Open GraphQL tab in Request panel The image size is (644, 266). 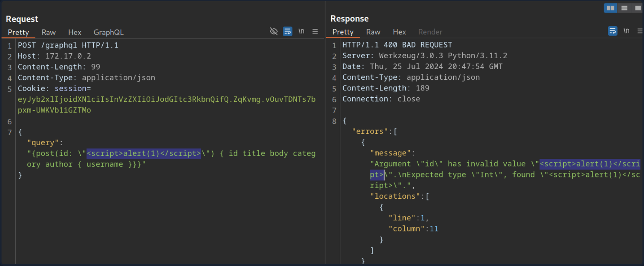108,32
